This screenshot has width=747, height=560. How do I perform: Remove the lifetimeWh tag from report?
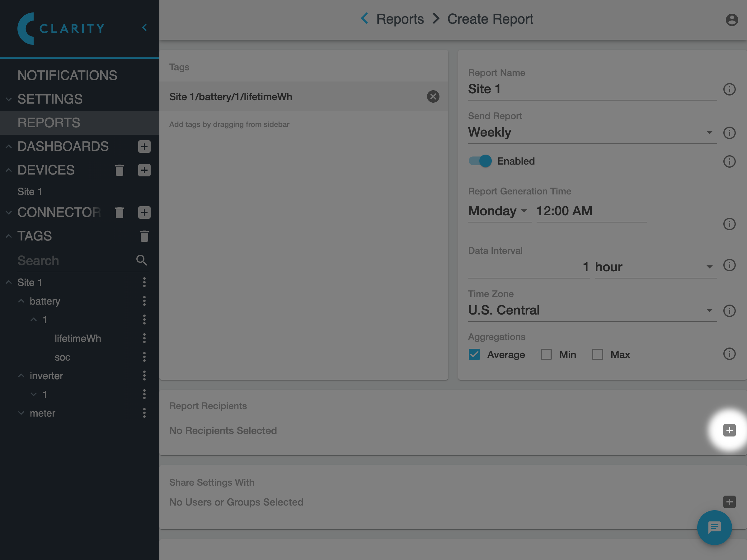(433, 96)
